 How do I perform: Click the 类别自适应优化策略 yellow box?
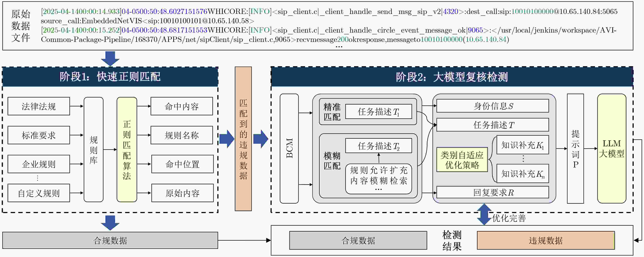[x=462, y=160]
